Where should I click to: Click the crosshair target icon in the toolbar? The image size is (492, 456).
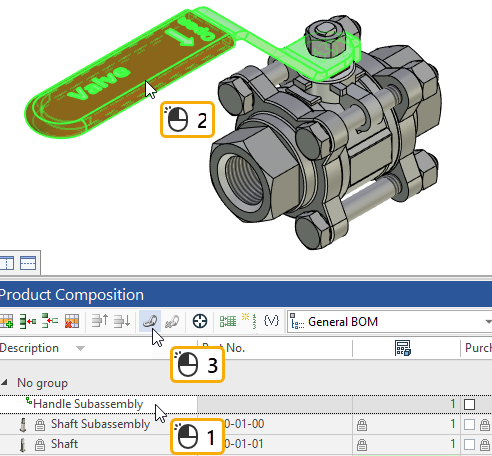[200, 321]
